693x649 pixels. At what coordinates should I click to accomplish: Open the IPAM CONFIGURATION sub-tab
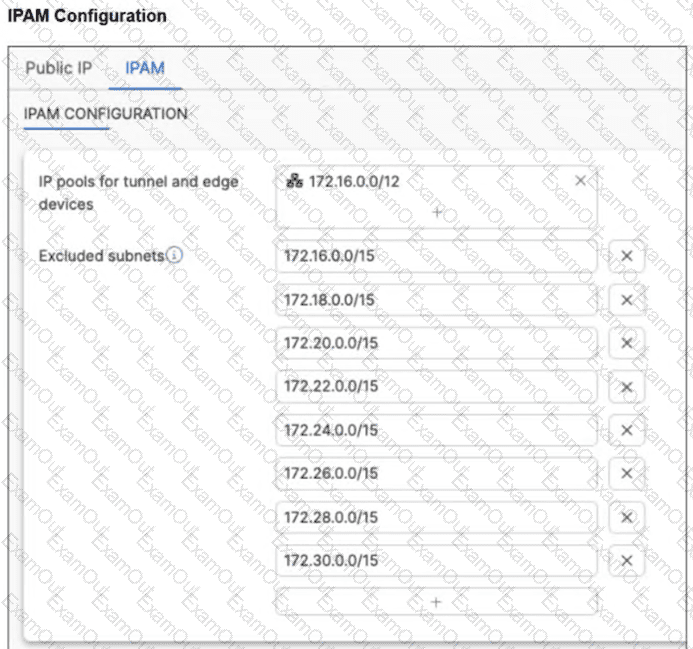[x=105, y=114]
